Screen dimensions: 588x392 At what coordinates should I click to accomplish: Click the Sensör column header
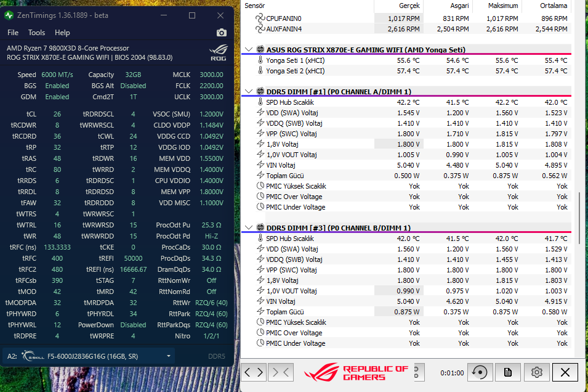point(255,6)
